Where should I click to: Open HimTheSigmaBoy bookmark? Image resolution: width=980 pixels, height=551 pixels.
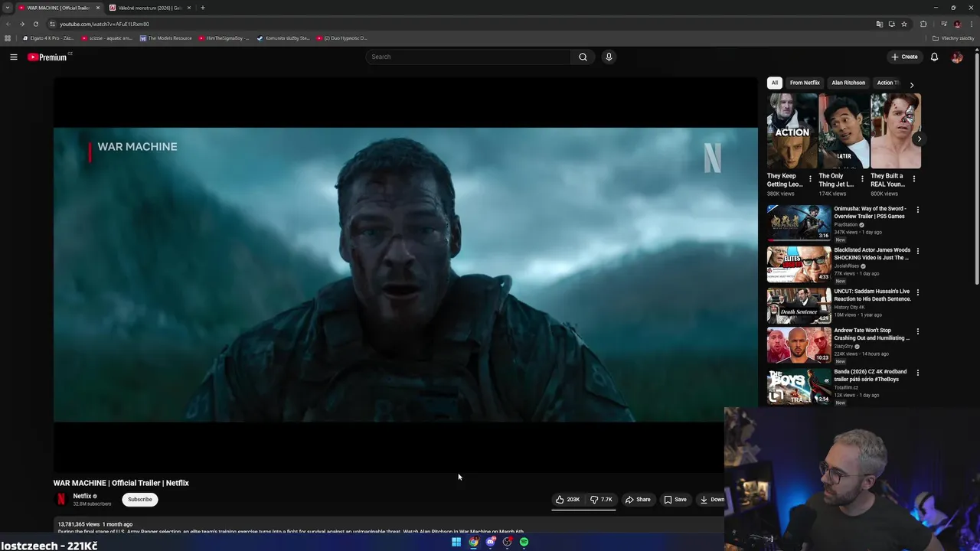coord(224,38)
